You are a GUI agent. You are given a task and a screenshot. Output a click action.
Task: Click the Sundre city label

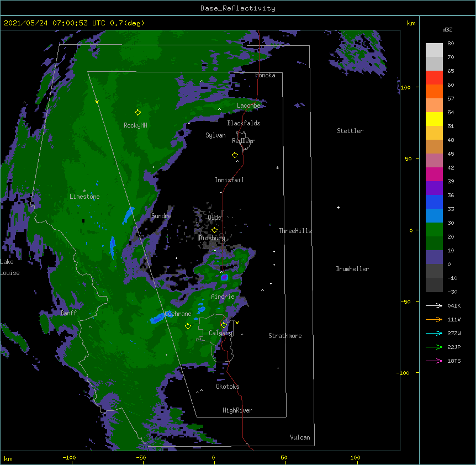pos(161,216)
